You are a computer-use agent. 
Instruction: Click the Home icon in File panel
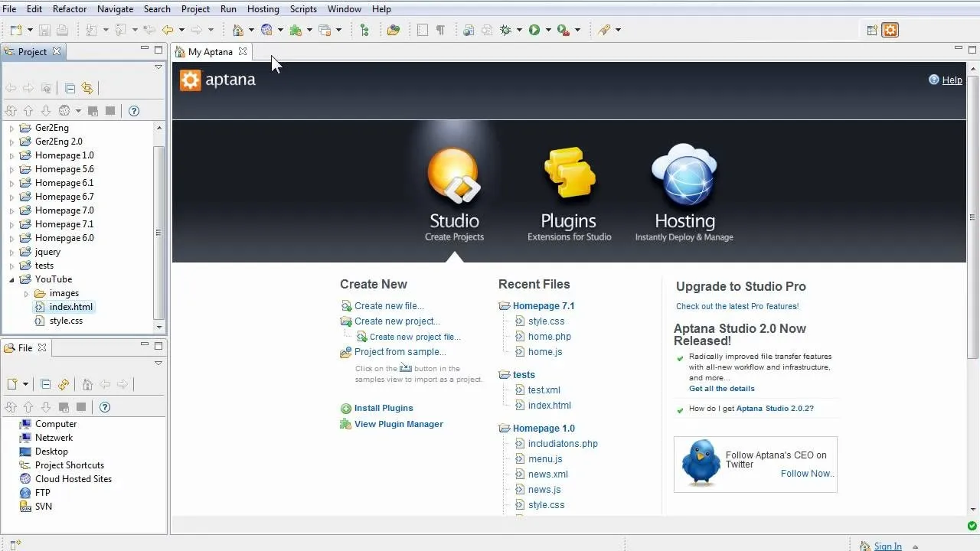(x=87, y=384)
